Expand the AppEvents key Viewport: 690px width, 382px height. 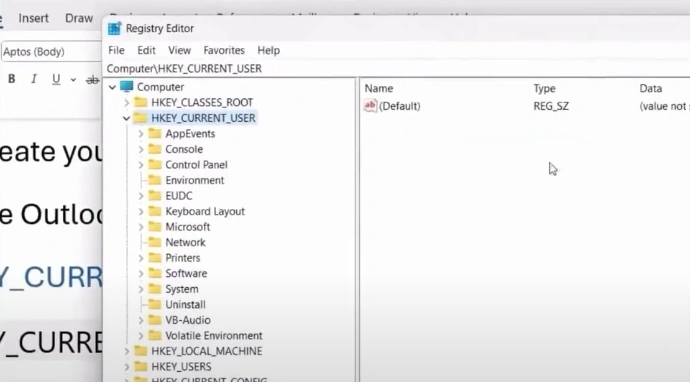(141, 134)
